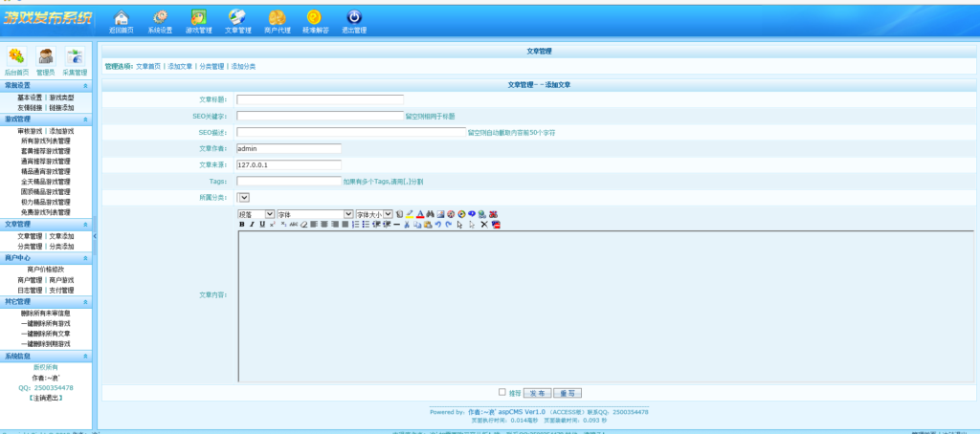Image resolution: width=980 pixels, height=434 pixels.
Task: Click the 文章标题 input field
Action: coord(320,98)
